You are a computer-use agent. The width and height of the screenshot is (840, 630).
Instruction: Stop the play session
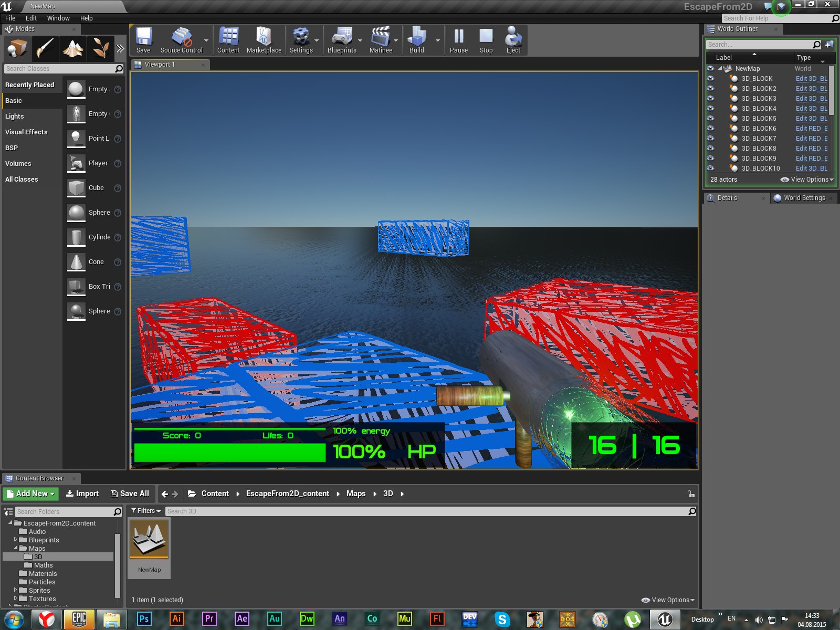486,40
